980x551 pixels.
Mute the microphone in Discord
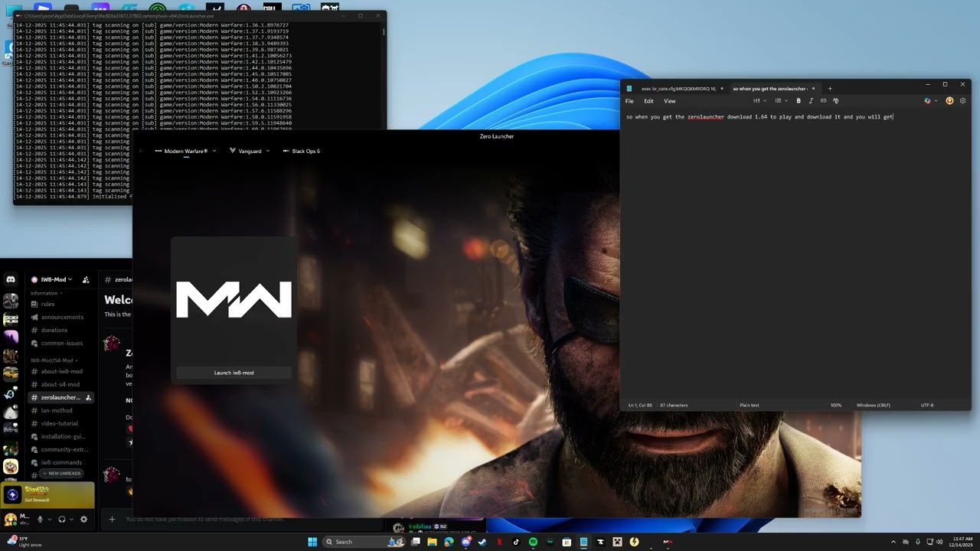pos(40,519)
